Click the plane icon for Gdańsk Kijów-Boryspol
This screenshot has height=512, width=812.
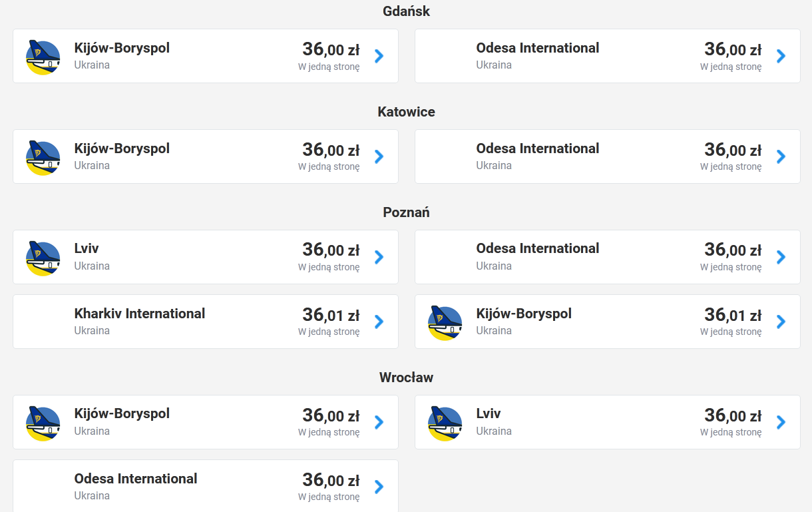click(43, 57)
